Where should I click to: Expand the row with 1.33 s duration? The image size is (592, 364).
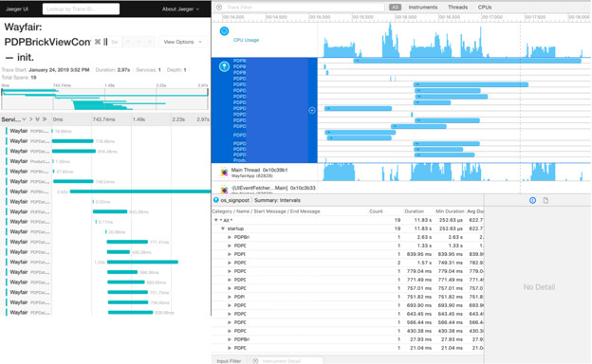[x=230, y=246]
